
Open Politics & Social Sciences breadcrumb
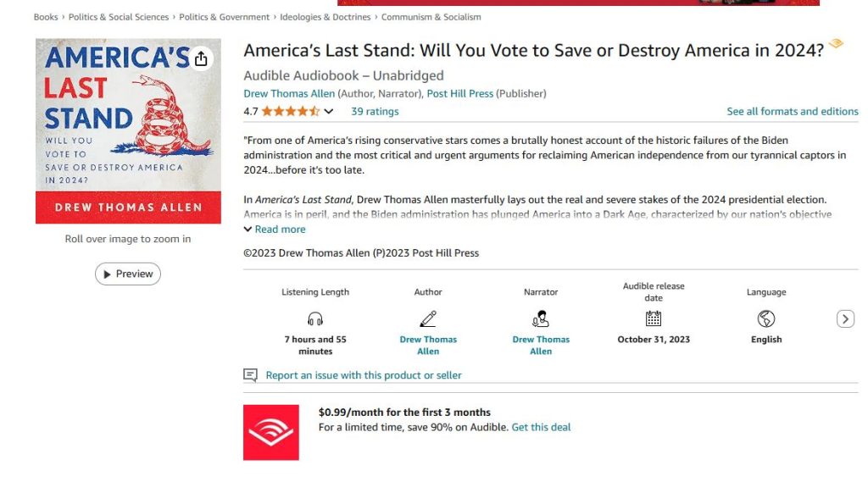[x=118, y=17]
